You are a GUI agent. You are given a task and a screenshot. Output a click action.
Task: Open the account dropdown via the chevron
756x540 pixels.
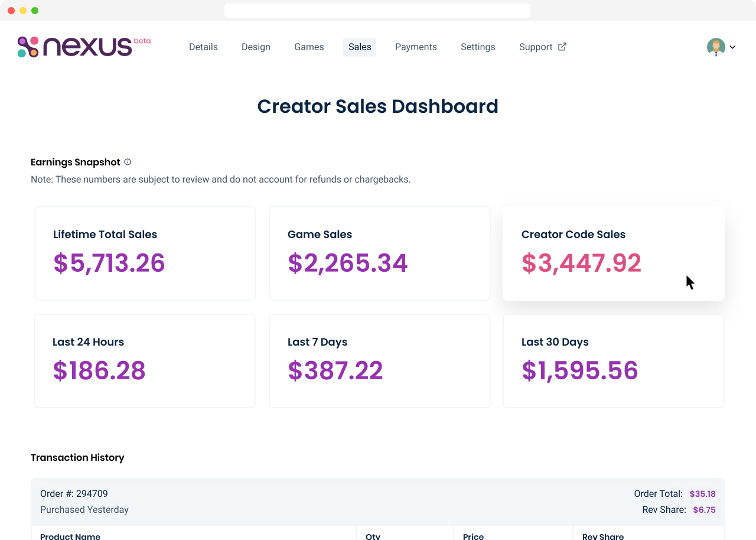[732, 47]
